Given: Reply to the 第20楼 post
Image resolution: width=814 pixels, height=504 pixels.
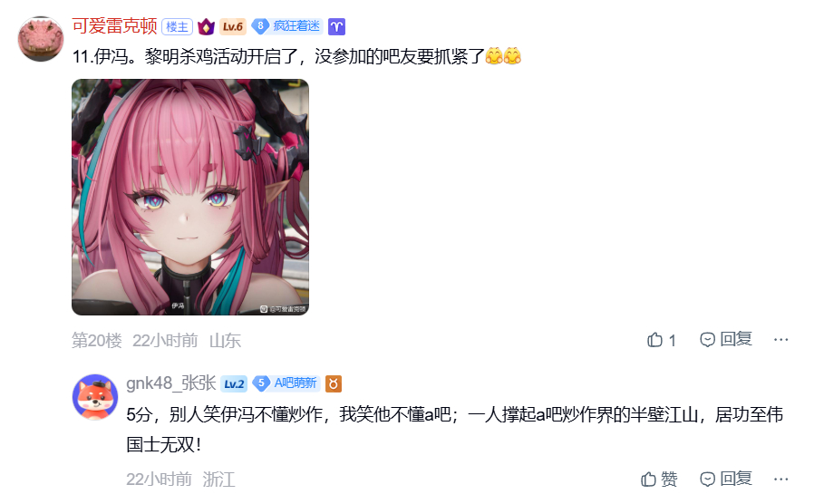Looking at the screenshot, I should point(726,339).
